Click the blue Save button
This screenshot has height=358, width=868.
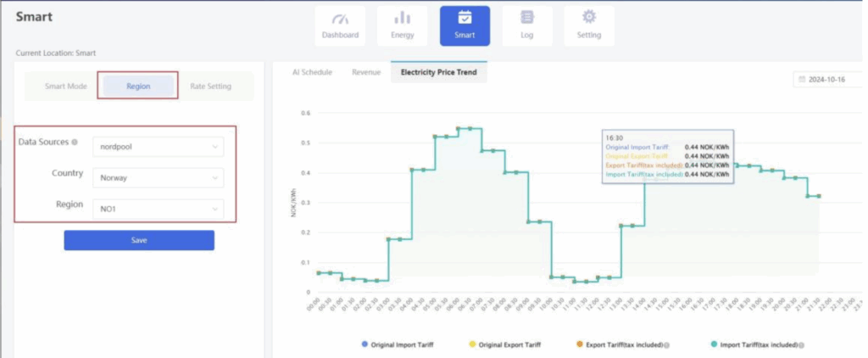[139, 240]
